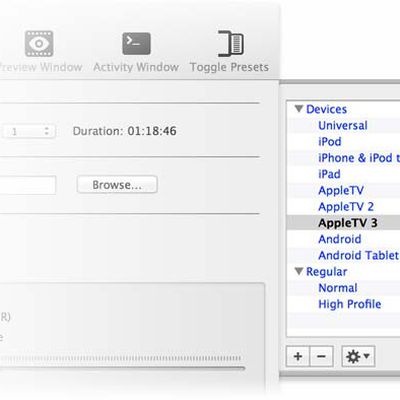Pick the Android Tablet preset
Screen dimensions: 400x400
point(358,255)
